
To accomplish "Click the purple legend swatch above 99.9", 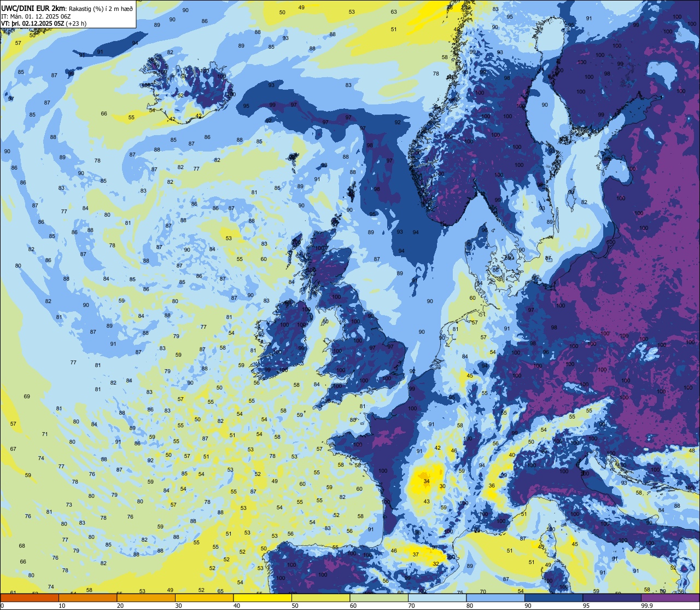I will [x=670, y=597].
